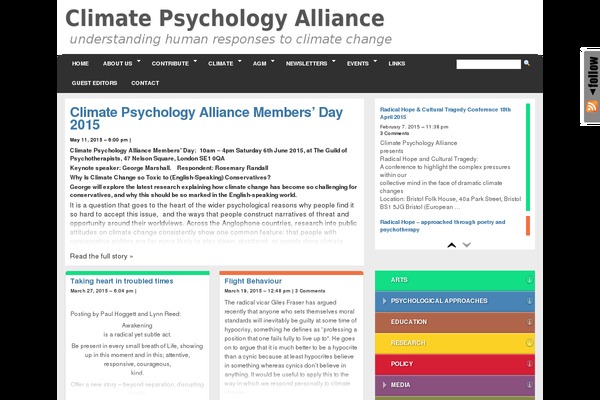The width and height of the screenshot is (600, 400).
Task: Open Climate Psychology Alliance Members' Day 2015 article
Action: (206, 118)
